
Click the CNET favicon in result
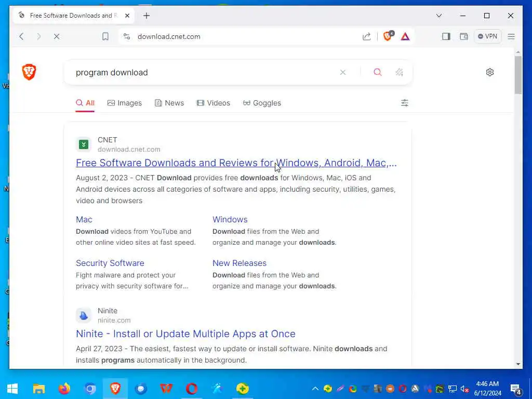tap(84, 144)
